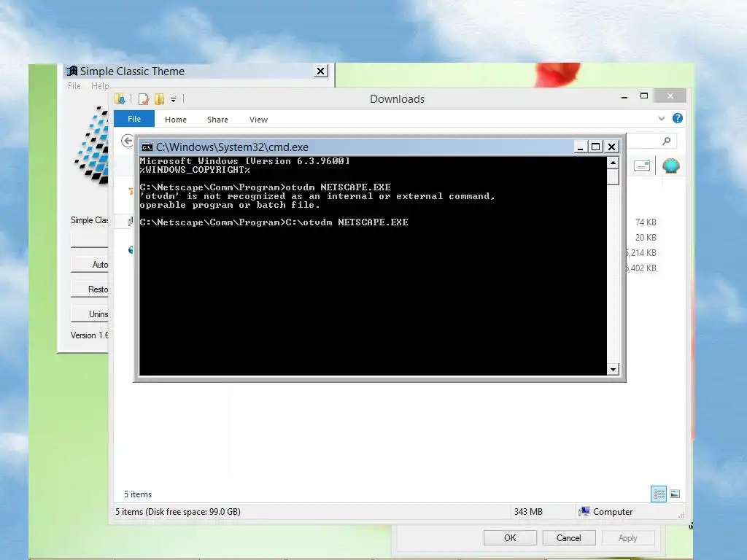The width and height of the screenshot is (747, 560).
Task: Click the 74 KB file size entry
Action: click(646, 222)
